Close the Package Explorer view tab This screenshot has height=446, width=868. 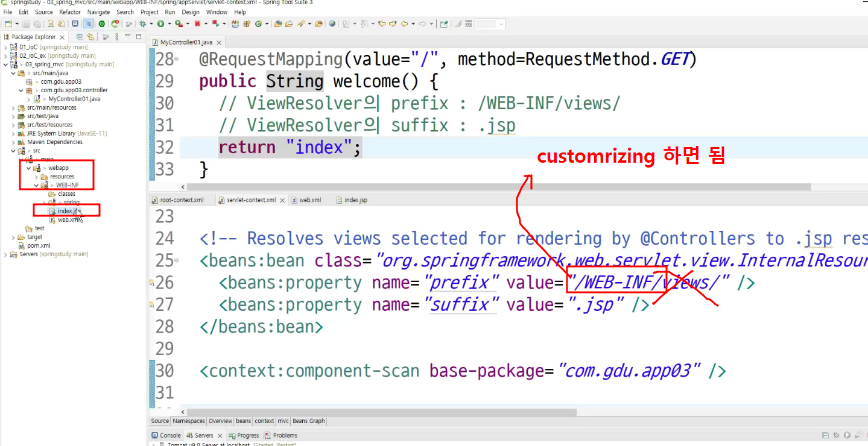coord(62,37)
